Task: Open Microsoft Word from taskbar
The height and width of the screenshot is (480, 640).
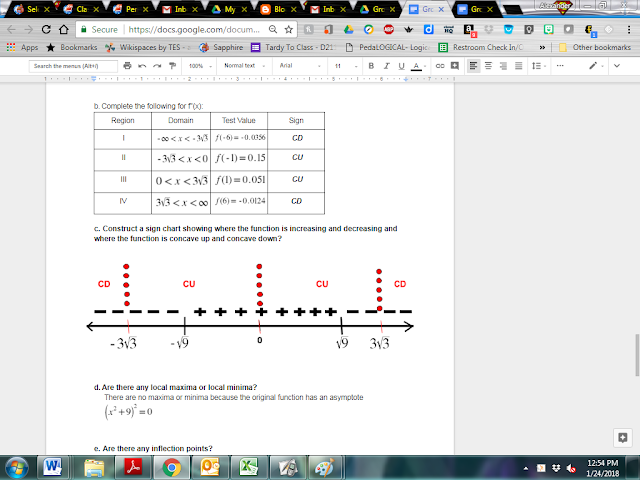Action: (53, 467)
